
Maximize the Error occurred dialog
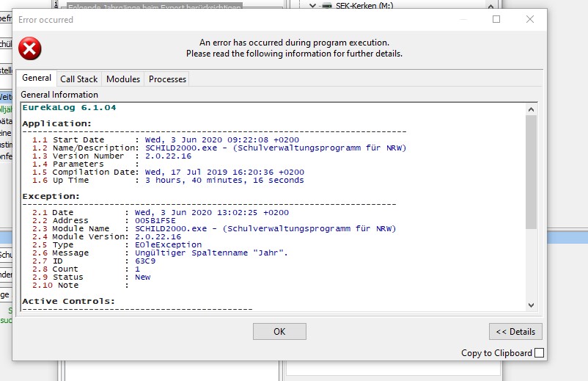point(496,20)
